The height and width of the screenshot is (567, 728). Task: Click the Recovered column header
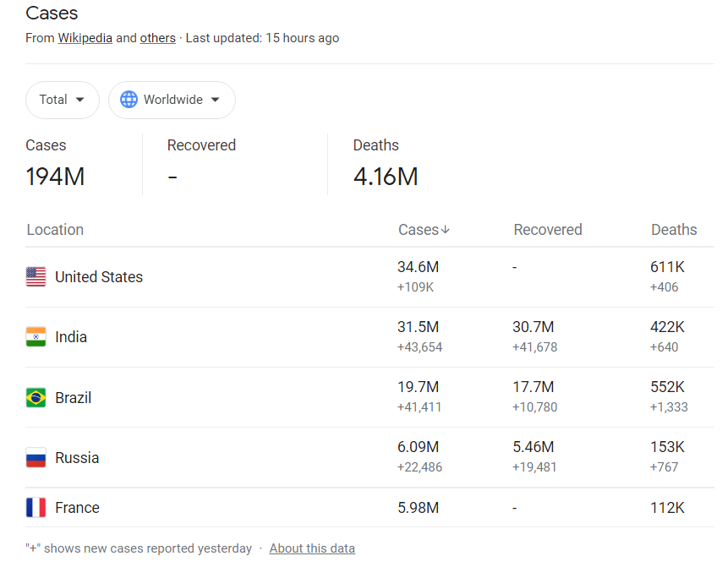547,230
